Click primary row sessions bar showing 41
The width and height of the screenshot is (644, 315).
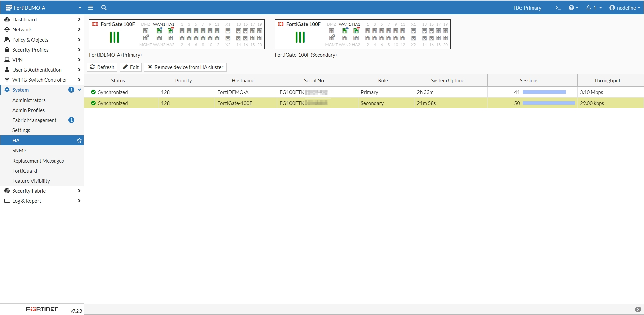click(x=544, y=92)
